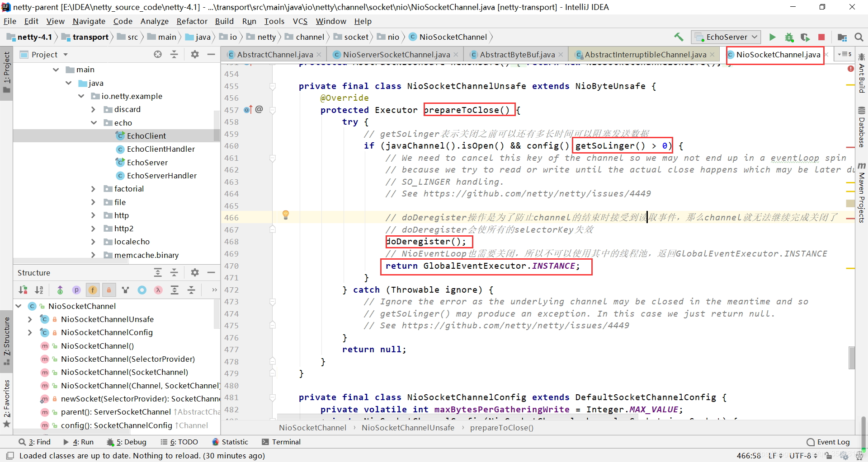This screenshot has width=868, height=462.
Task: Open Project panel settings gear
Action: 195,55
